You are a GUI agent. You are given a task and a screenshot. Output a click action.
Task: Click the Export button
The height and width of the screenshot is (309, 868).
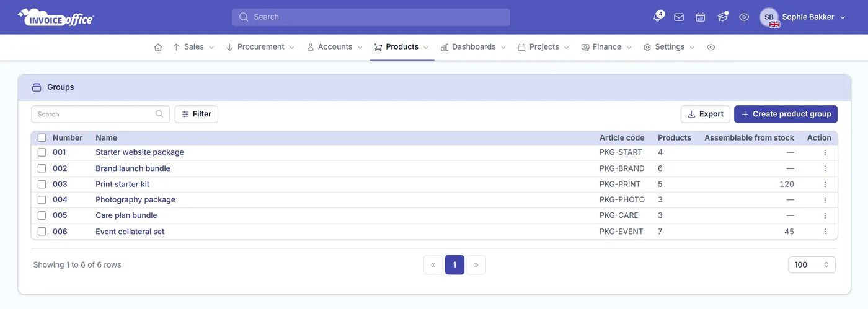(x=706, y=114)
